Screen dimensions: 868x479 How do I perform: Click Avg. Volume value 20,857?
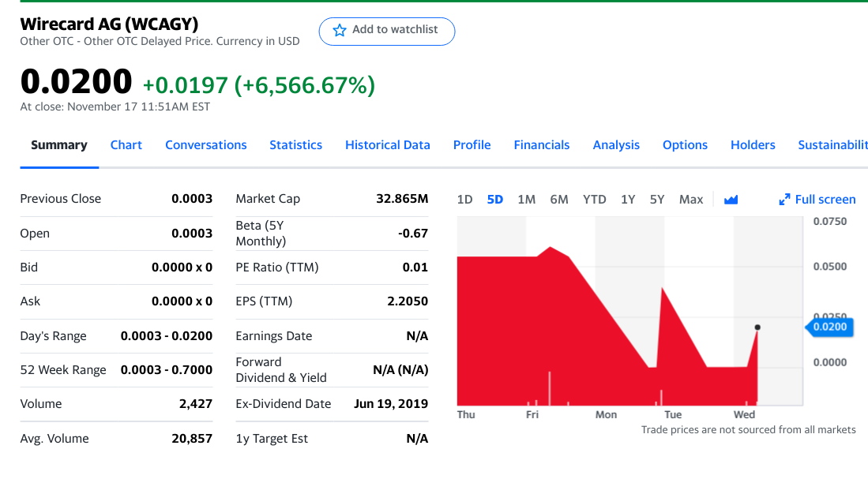[x=192, y=439]
